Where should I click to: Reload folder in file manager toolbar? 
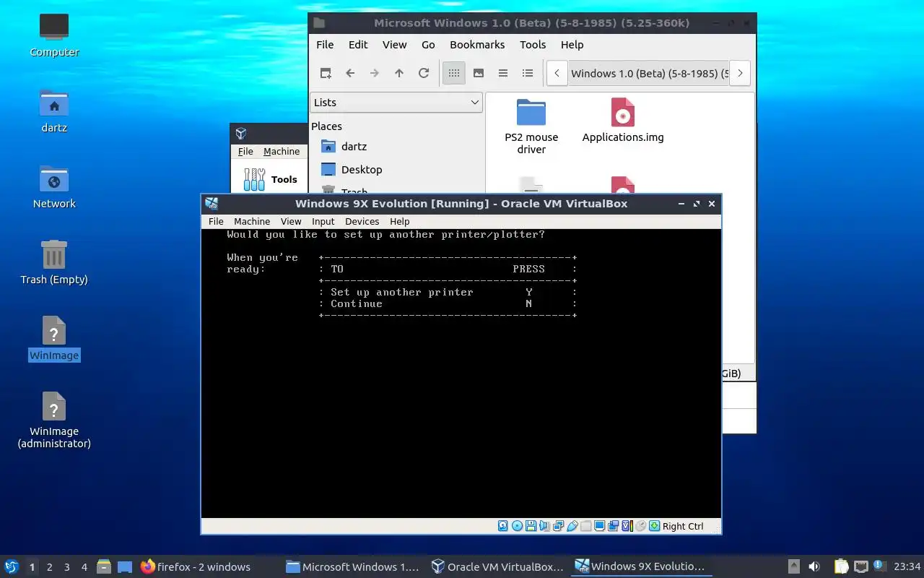(424, 73)
